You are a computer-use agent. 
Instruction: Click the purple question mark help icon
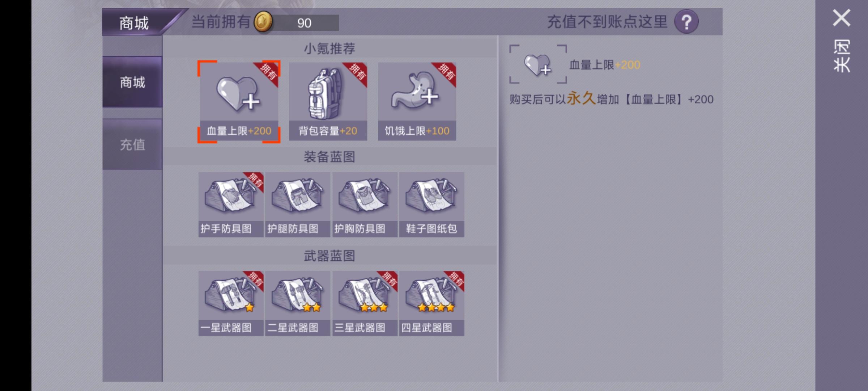point(686,22)
